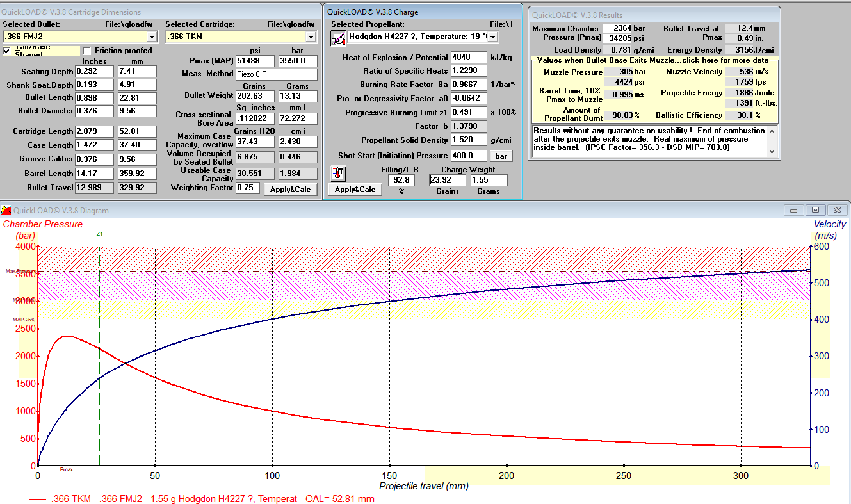This screenshot has width=851, height=504.
Task: Click the Z1 marker above the diagram
Action: [x=99, y=234]
